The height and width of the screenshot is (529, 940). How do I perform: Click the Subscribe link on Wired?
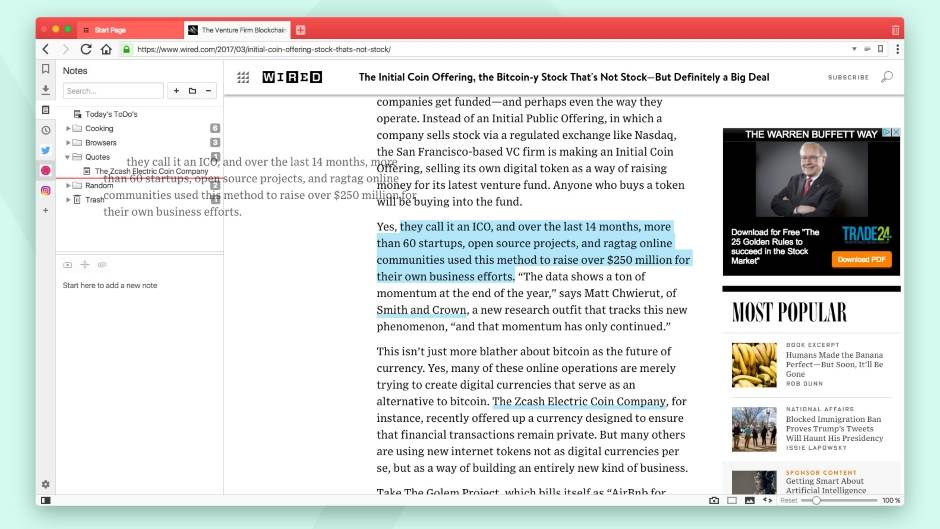click(848, 77)
